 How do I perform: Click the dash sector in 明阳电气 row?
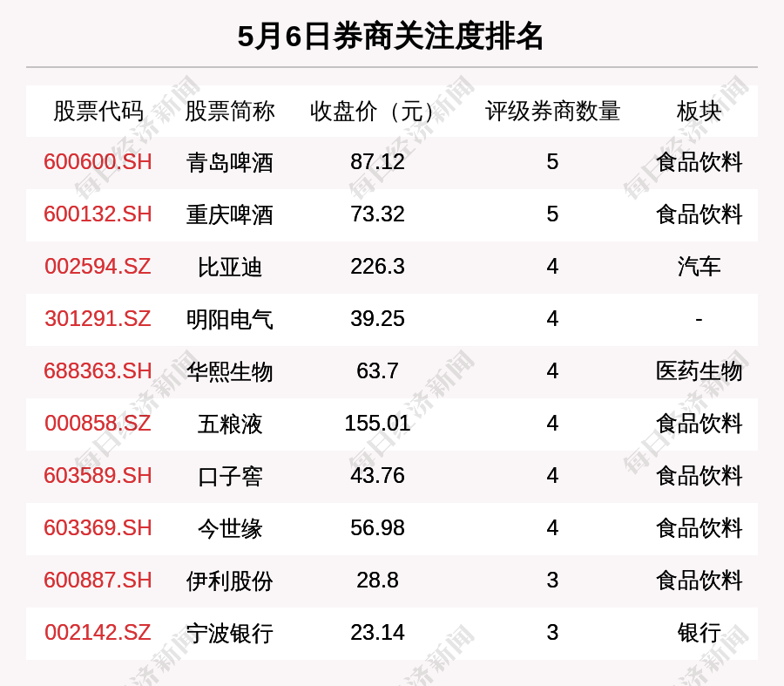click(699, 319)
